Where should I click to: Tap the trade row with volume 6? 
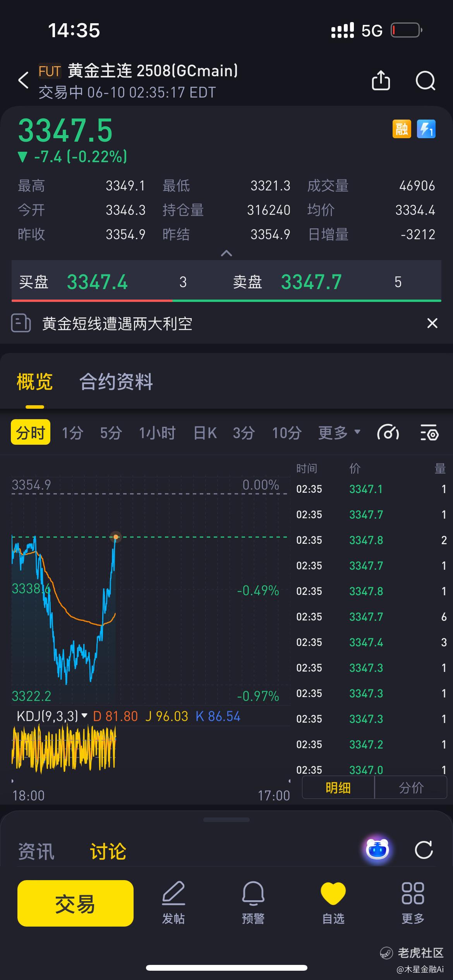pos(371,617)
